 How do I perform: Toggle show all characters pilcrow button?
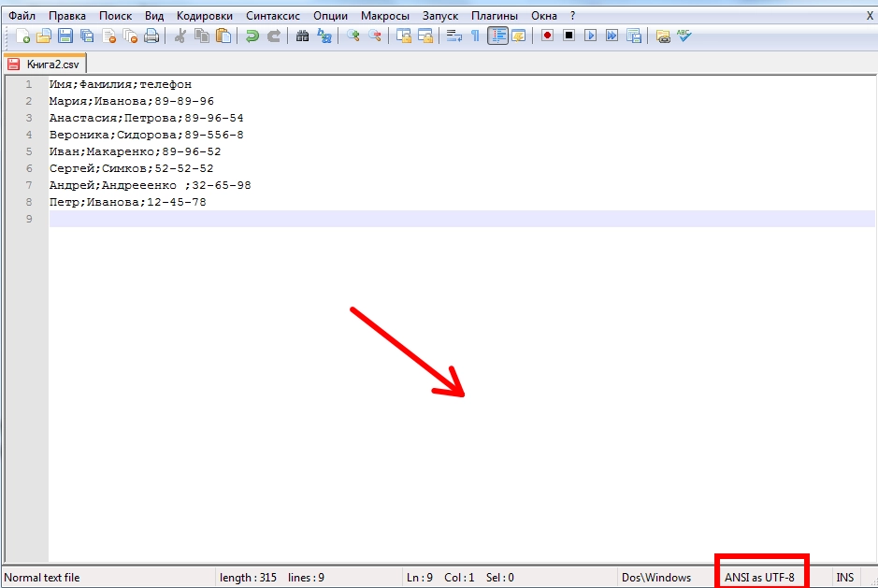pyautogui.click(x=475, y=36)
